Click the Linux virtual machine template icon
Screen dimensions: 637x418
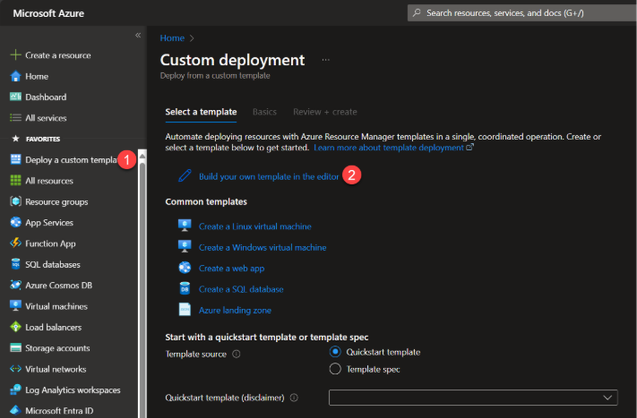coord(185,225)
